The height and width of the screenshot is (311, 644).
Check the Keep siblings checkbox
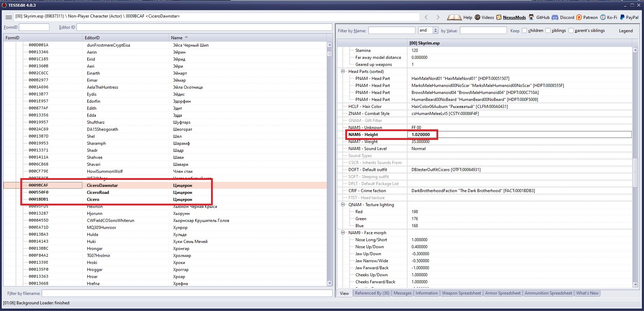coord(548,31)
